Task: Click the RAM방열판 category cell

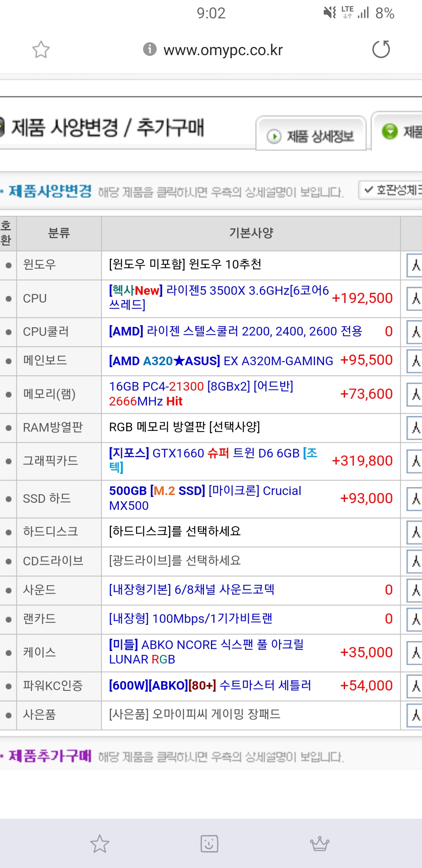Action: click(59, 428)
